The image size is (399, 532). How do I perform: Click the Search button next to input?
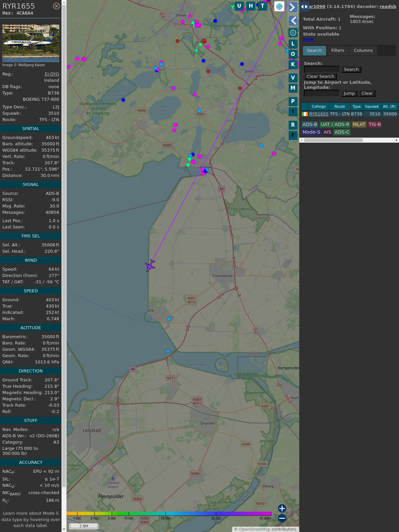351,69
